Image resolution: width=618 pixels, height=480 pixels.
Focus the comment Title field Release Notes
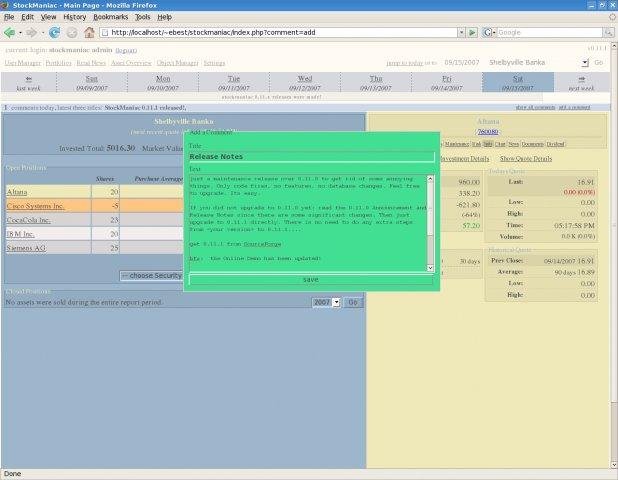click(312, 156)
